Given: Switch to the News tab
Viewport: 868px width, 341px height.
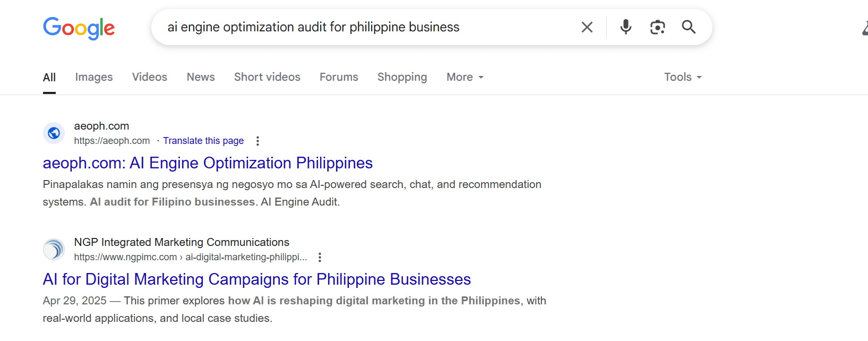Looking at the screenshot, I should tap(201, 77).
